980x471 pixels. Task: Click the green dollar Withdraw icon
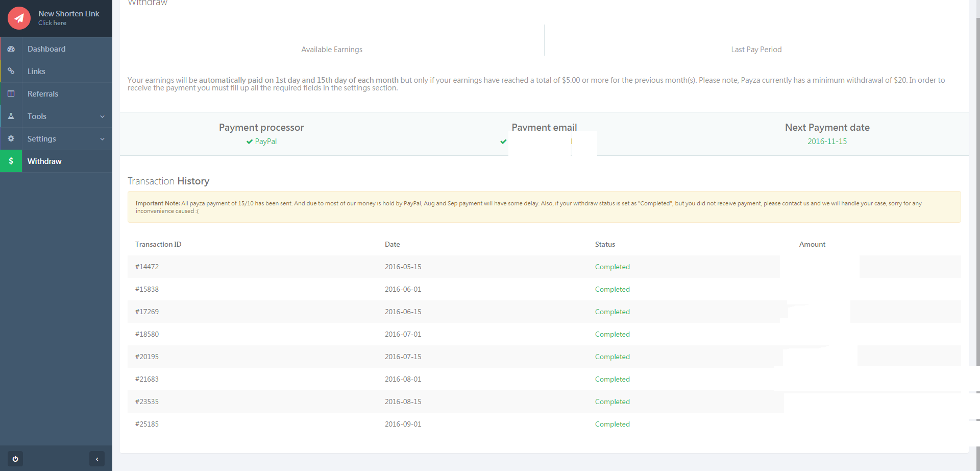pos(11,161)
